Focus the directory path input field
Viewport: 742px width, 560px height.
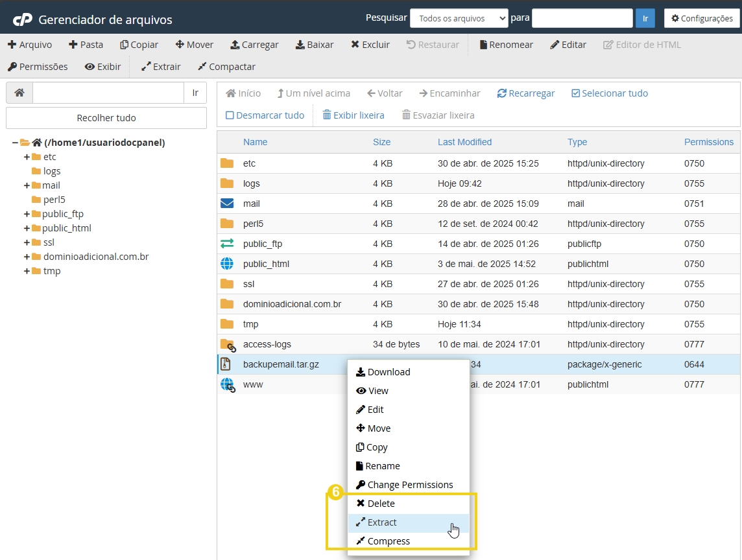tap(108, 93)
